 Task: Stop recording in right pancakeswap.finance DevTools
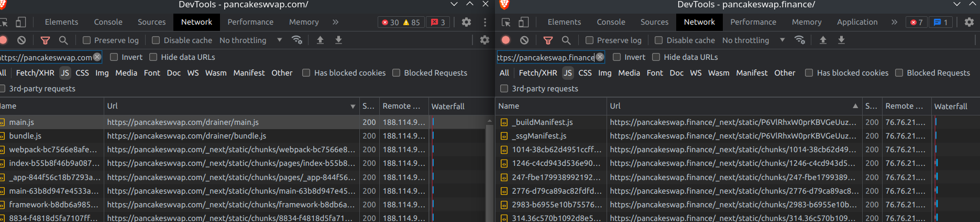point(505,40)
